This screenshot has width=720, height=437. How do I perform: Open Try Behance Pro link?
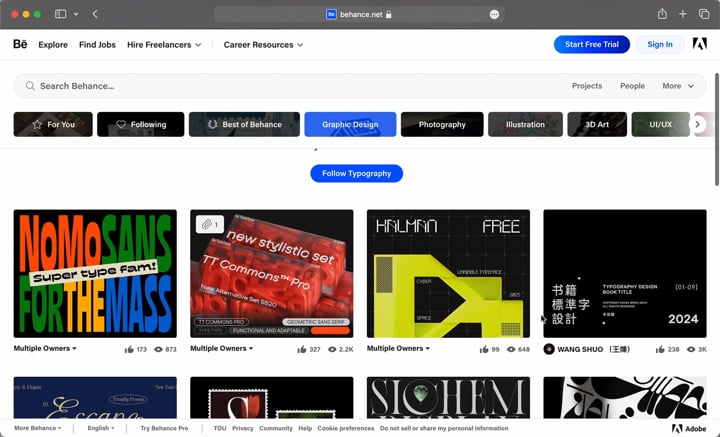(x=164, y=428)
